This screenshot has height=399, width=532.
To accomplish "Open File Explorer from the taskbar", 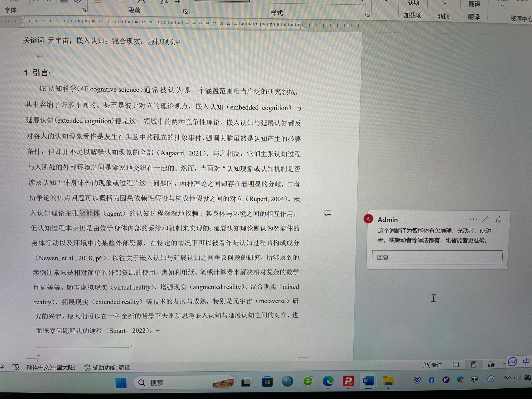I will pos(388,381).
